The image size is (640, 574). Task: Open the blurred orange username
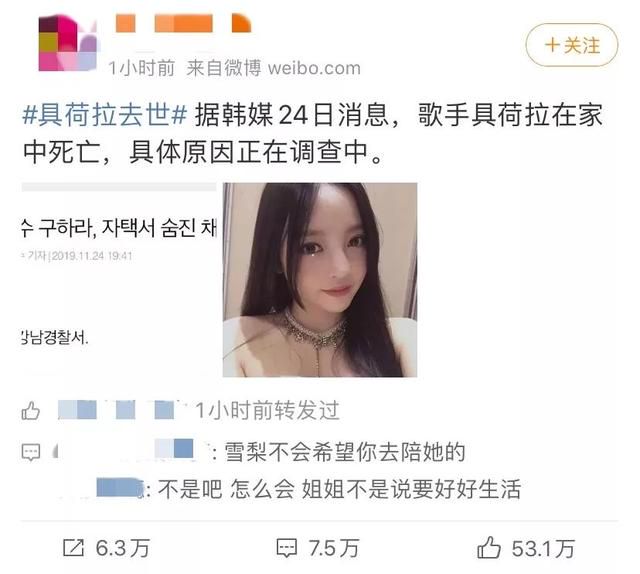(x=184, y=23)
